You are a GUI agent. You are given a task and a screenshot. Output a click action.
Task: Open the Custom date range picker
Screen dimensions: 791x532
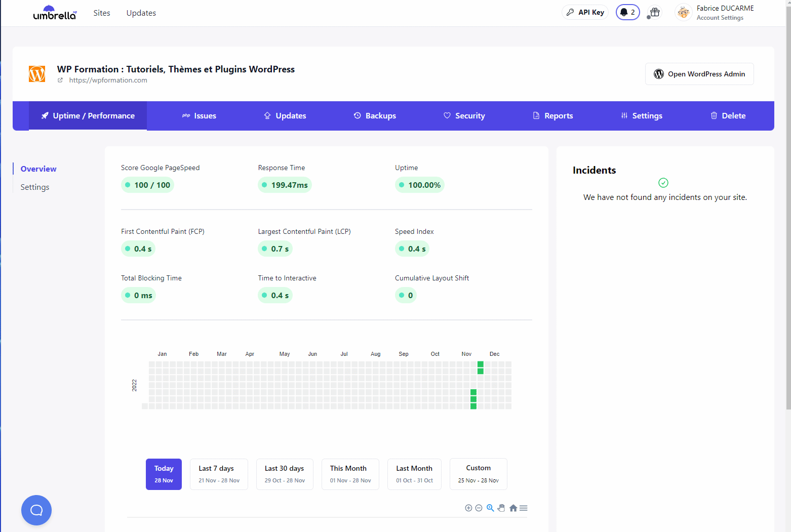[x=478, y=474]
